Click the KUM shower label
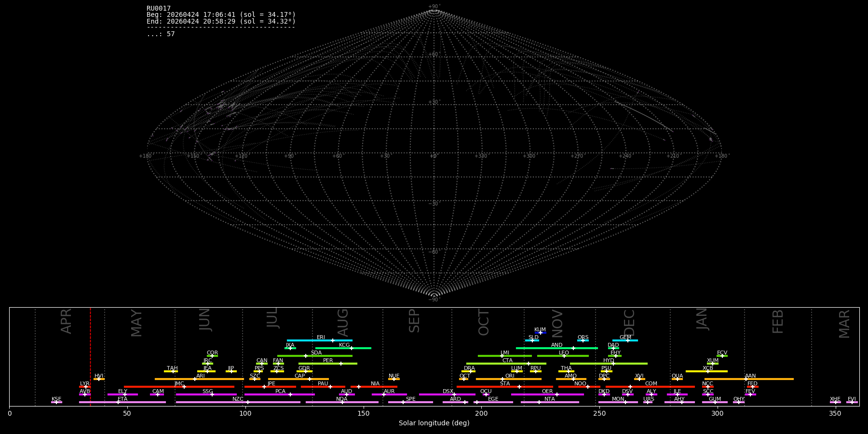 pyautogui.click(x=540, y=329)
